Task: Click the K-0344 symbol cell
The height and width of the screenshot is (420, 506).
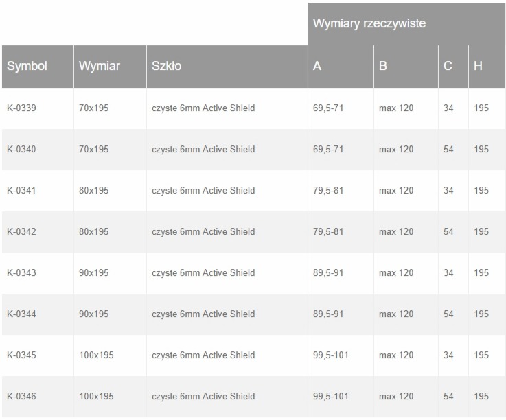Action: pyautogui.click(x=21, y=314)
